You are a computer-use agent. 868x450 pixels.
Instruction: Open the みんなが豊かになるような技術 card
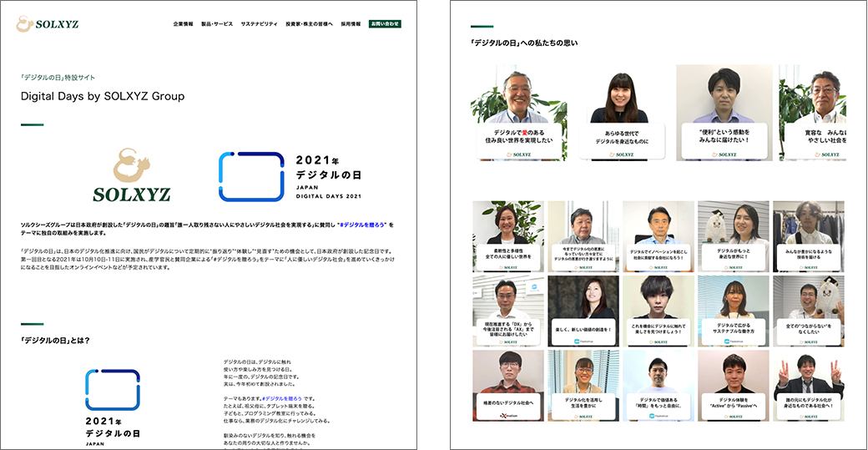pos(809,236)
